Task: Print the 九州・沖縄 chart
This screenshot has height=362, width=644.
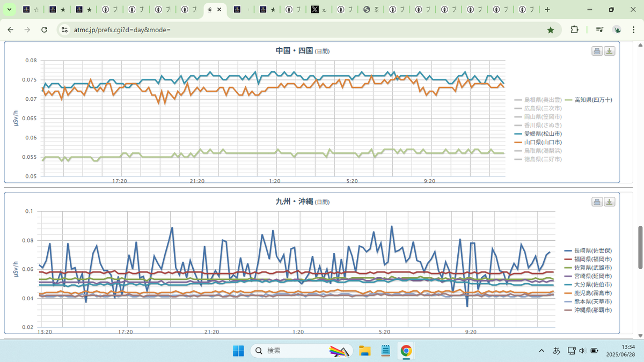Action: (x=597, y=202)
